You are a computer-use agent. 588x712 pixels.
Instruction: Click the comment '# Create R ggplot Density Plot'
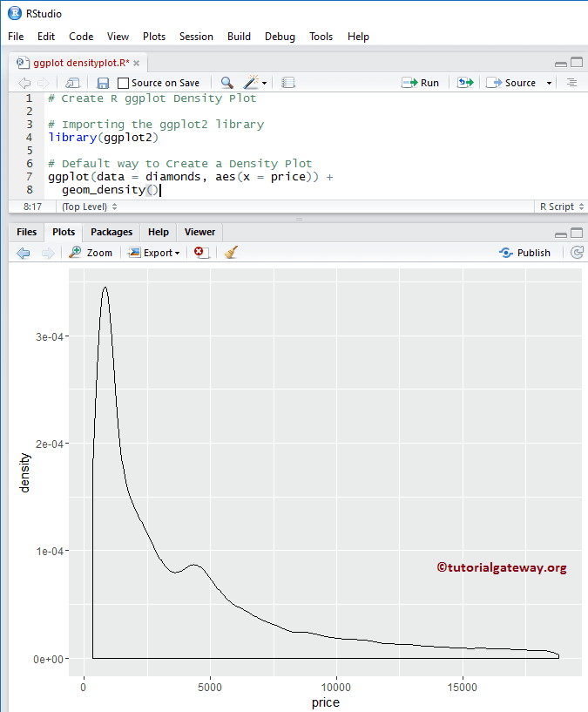(x=152, y=98)
